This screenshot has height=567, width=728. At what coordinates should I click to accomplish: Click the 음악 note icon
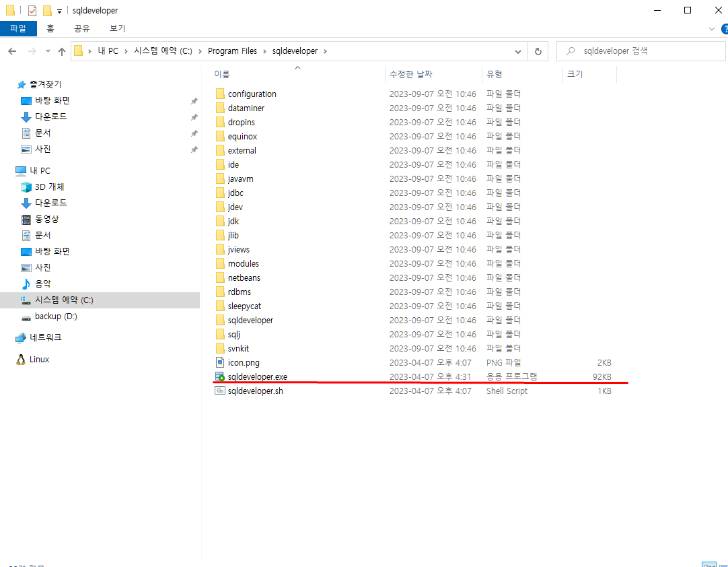click(x=26, y=284)
